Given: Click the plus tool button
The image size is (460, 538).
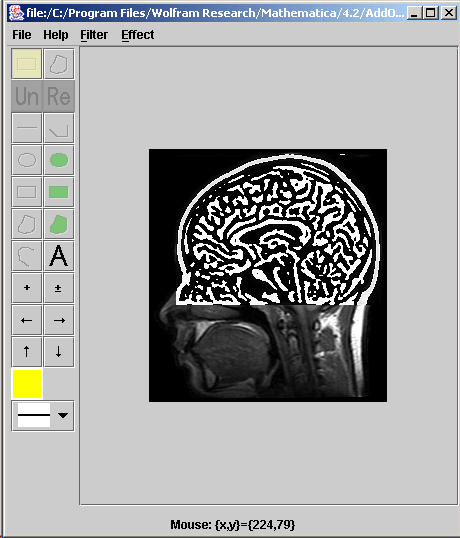Looking at the screenshot, I should pyautogui.click(x=27, y=288).
